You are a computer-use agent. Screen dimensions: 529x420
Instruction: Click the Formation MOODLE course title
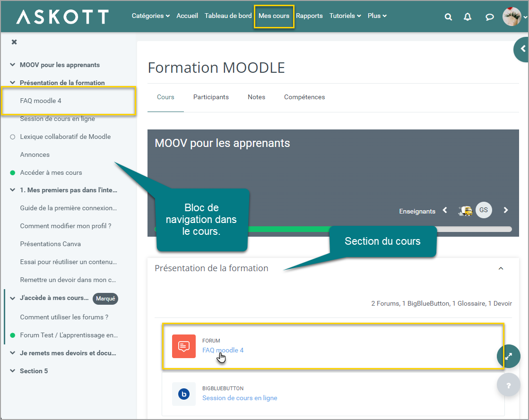coord(216,68)
